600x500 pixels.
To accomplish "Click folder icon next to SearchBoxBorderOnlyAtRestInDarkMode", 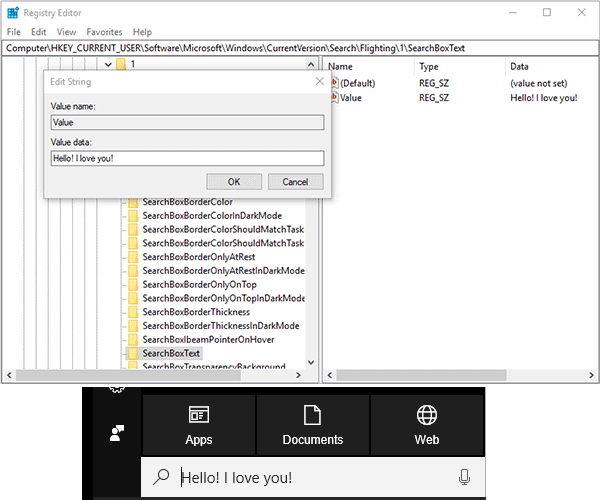I will pos(133,271).
